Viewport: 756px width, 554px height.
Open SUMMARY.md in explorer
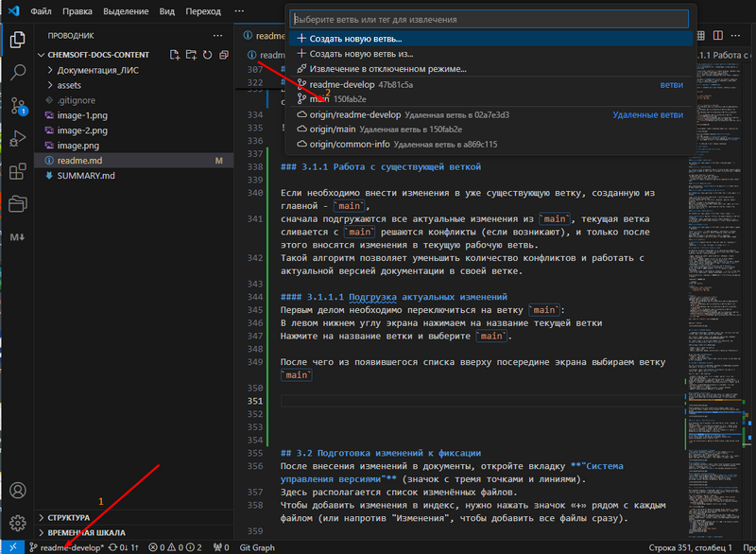coord(134,176)
